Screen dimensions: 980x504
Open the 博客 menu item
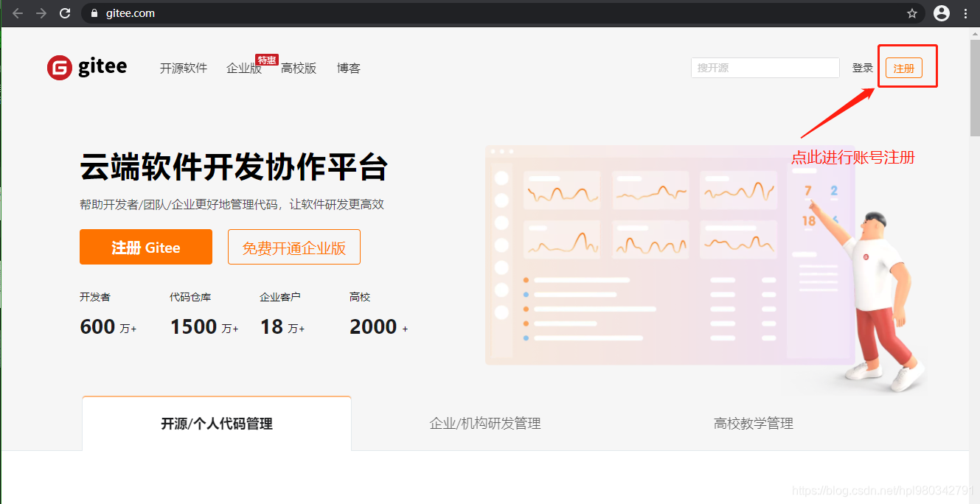pyautogui.click(x=349, y=68)
